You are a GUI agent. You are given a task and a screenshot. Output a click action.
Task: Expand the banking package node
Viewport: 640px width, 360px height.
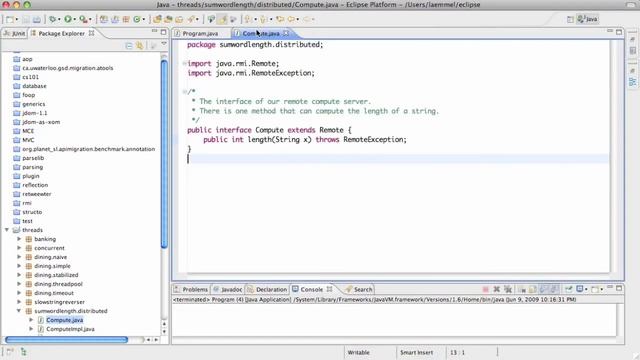pos(19,239)
